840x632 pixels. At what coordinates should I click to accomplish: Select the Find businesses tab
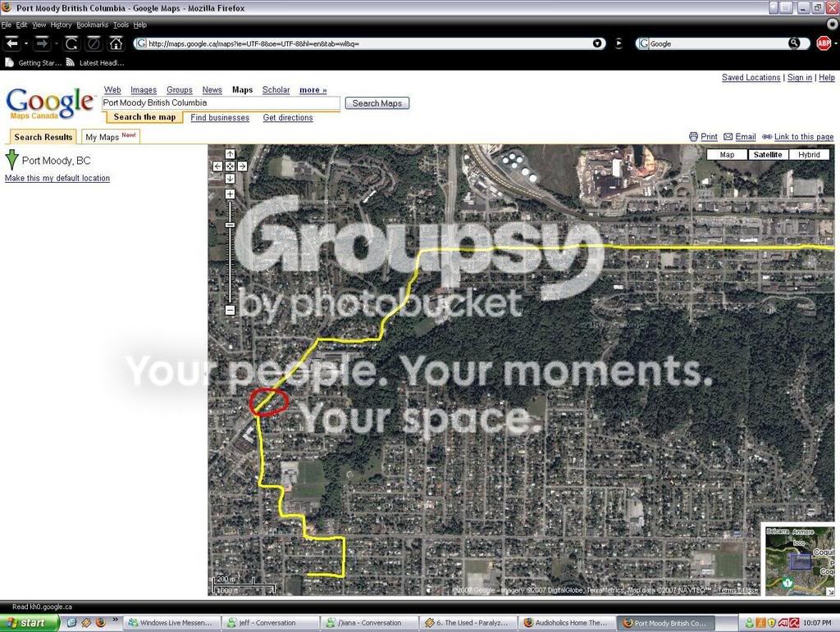[220, 118]
